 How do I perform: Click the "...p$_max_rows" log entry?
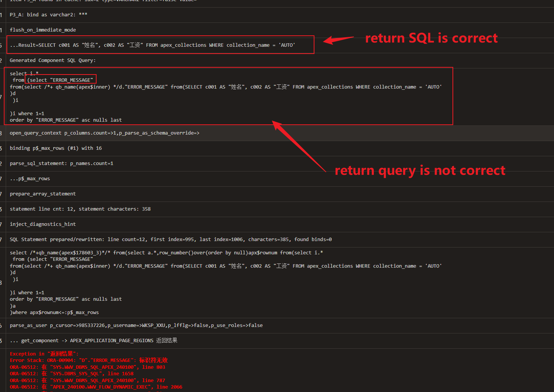[30, 179]
